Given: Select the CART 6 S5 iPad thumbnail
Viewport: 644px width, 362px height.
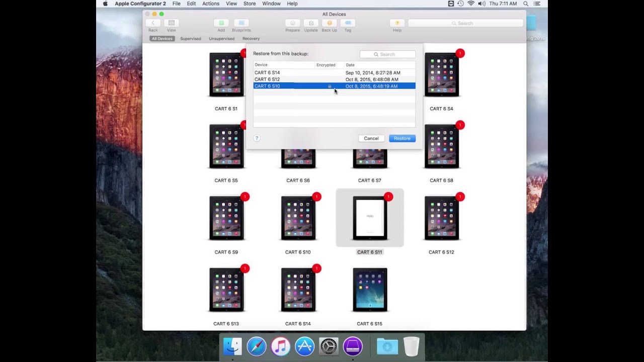Looking at the screenshot, I should [x=226, y=146].
